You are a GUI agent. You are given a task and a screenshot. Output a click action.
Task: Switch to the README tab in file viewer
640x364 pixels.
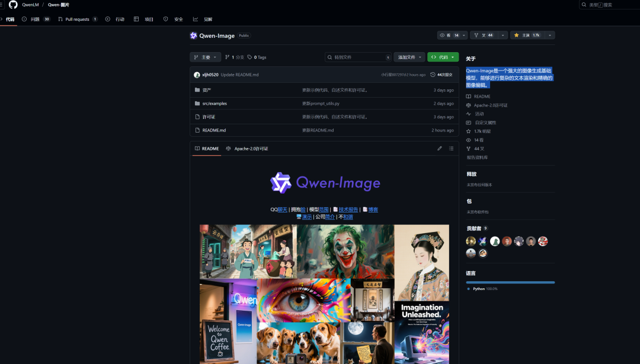(x=207, y=149)
